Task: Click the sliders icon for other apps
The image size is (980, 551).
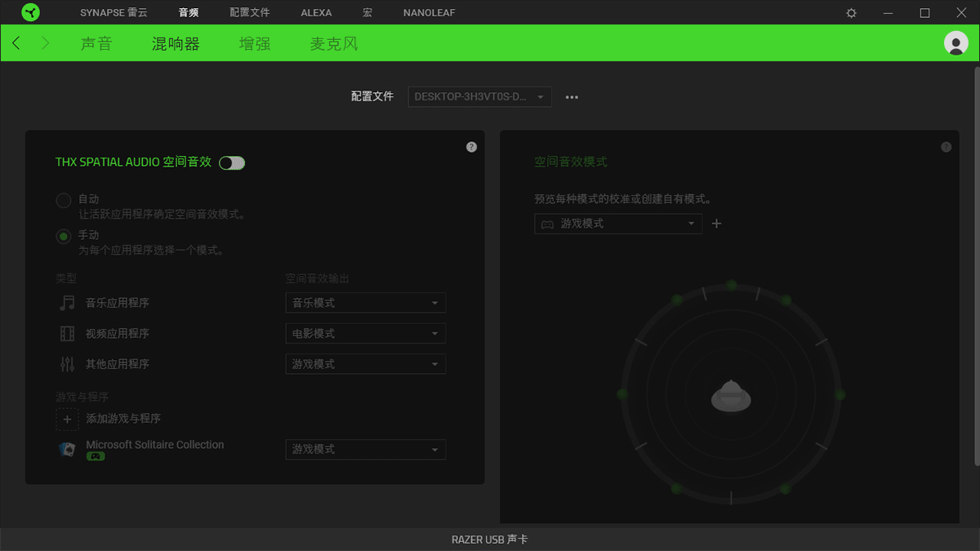Action: coord(67,364)
